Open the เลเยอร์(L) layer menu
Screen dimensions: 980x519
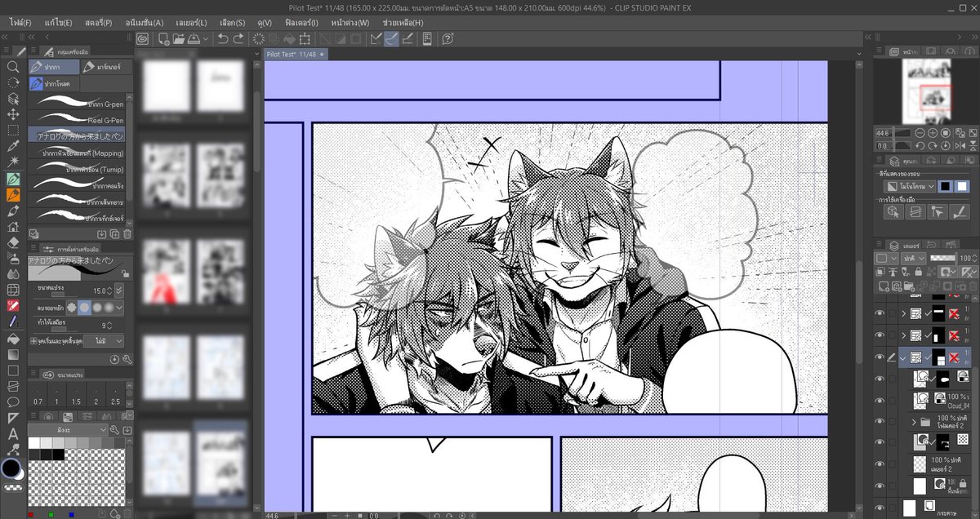coord(191,23)
